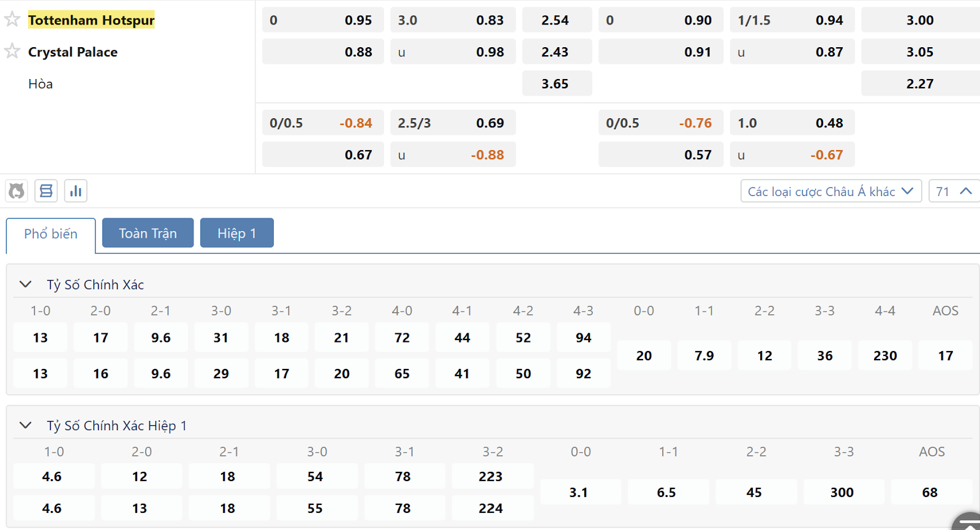This screenshot has height=530, width=980.
Task: Switch to the Hiệp 1 tab
Action: tap(237, 233)
